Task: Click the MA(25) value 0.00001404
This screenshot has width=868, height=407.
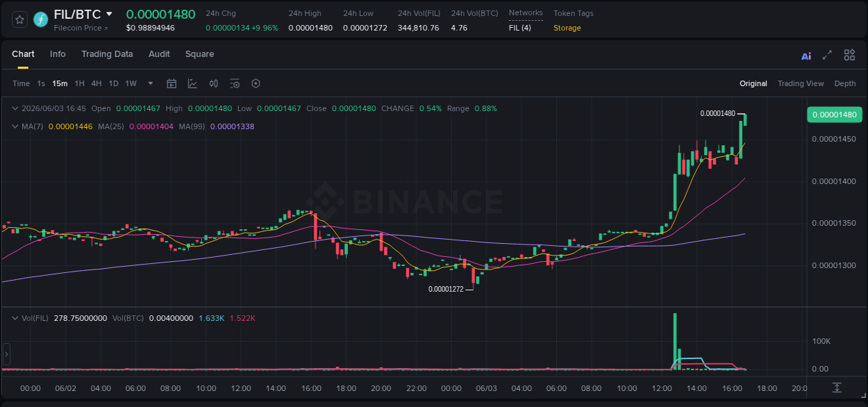Action: click(x=151, y=126)
